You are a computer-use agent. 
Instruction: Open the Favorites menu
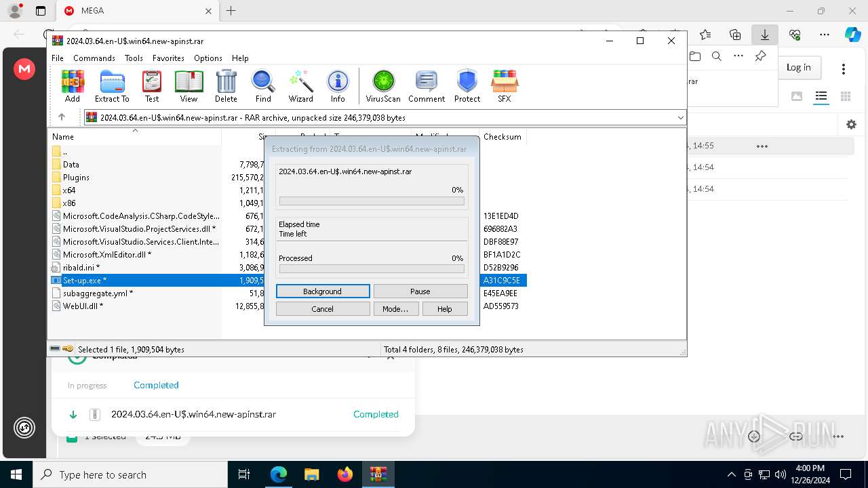point(168,58)
